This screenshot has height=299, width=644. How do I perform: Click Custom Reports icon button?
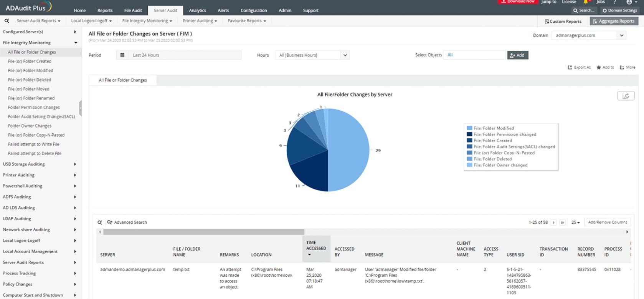pyautogui.click(x=563, y=22)
